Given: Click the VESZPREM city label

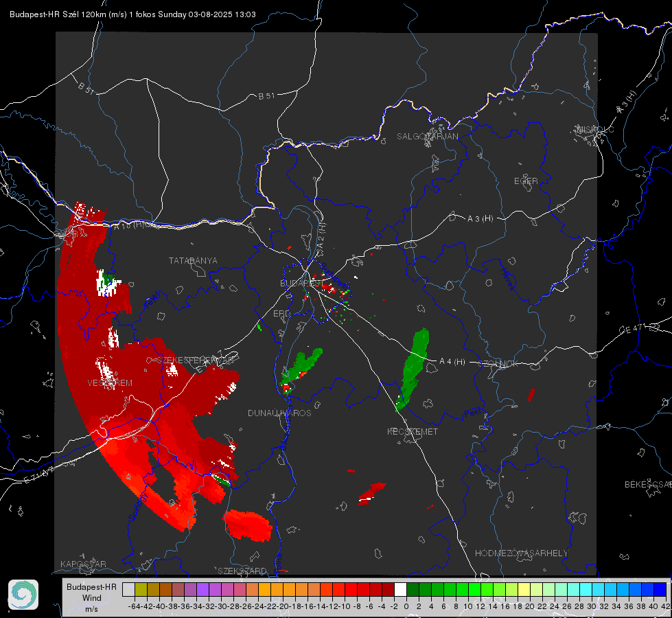Looking at the screenshot, I should pos(110,383).
